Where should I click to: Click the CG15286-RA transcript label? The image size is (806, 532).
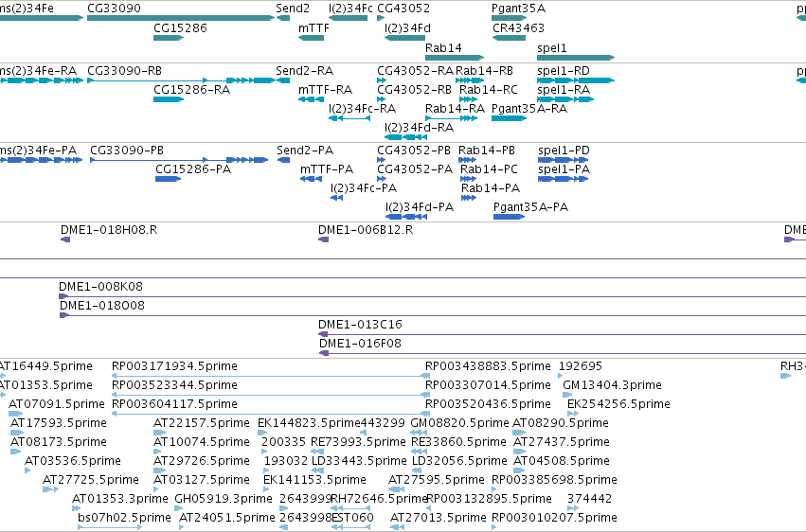pos(191,89)
